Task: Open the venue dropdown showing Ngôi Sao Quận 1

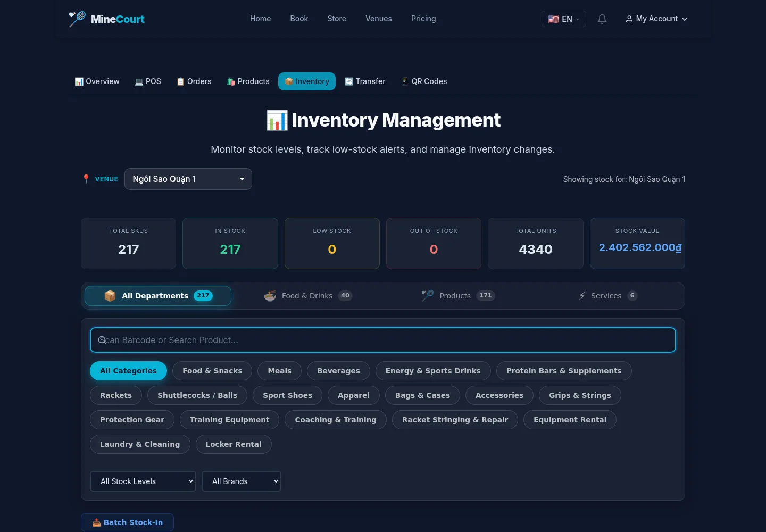Action: (188, 179)
